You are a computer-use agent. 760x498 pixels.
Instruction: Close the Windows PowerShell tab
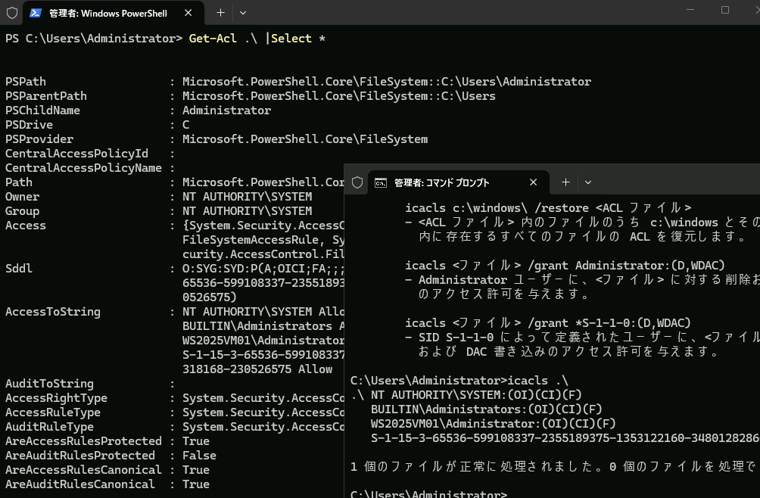188,13
